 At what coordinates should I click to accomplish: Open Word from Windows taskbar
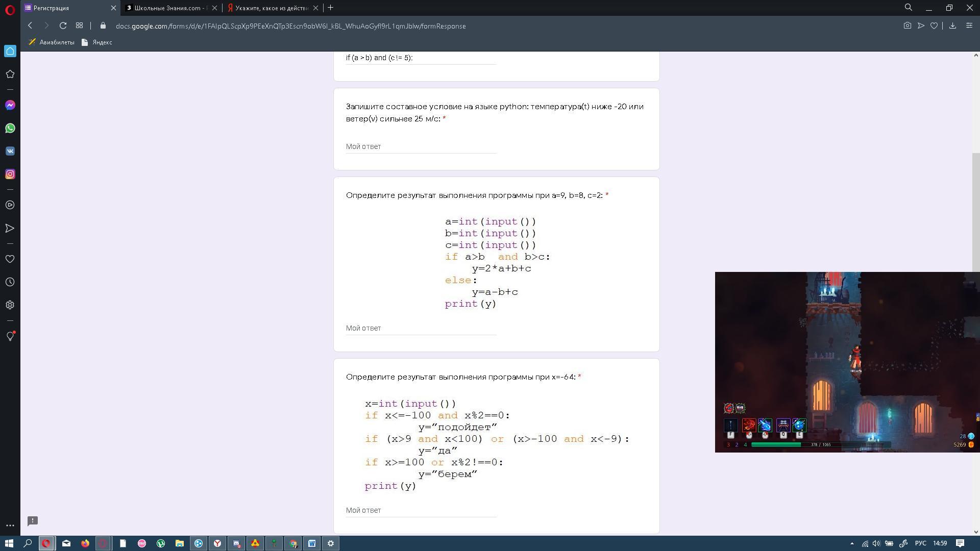point(312,543)
